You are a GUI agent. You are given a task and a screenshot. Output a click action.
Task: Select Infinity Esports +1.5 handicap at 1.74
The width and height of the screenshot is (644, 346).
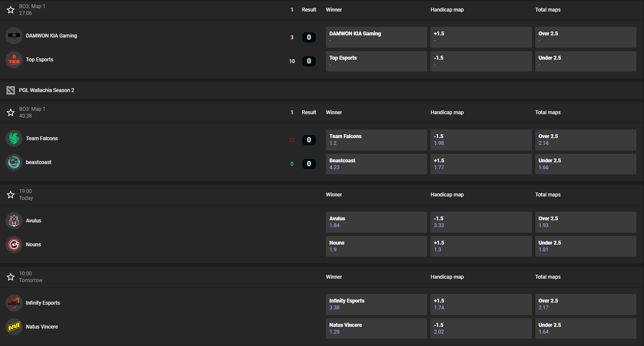click(481, 304)
